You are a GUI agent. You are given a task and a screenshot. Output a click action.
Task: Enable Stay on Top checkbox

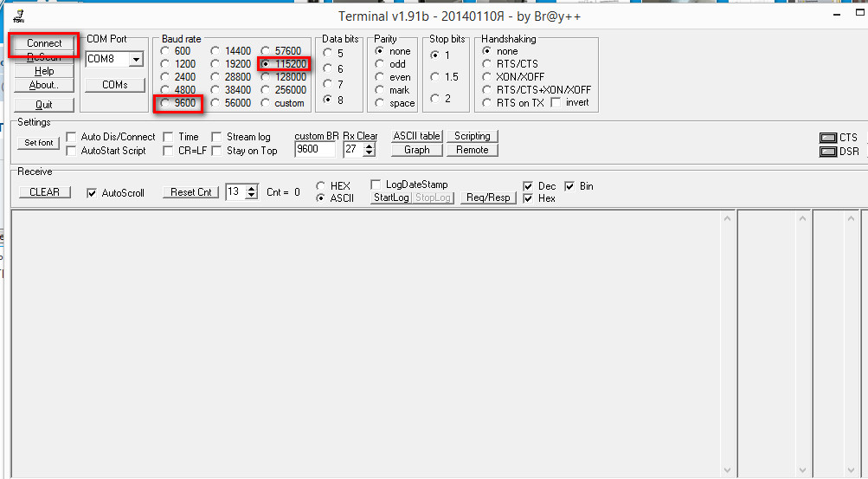pyautogui.click(x=216, y=151)
